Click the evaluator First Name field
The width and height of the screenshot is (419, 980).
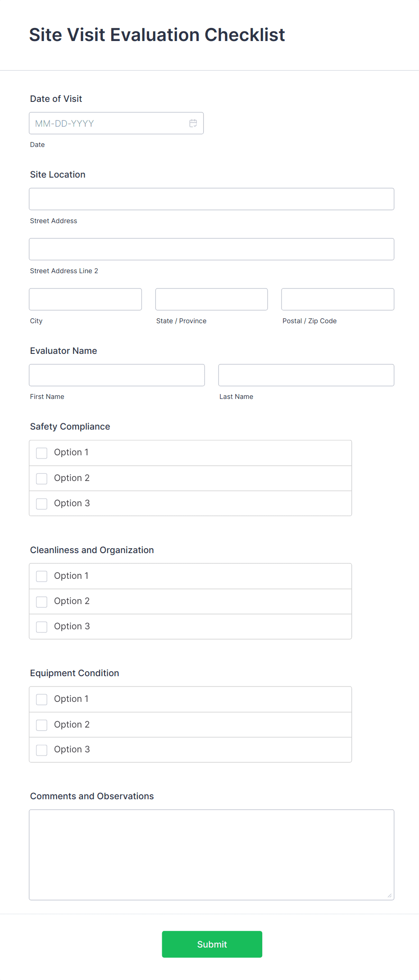pos(117,375)
